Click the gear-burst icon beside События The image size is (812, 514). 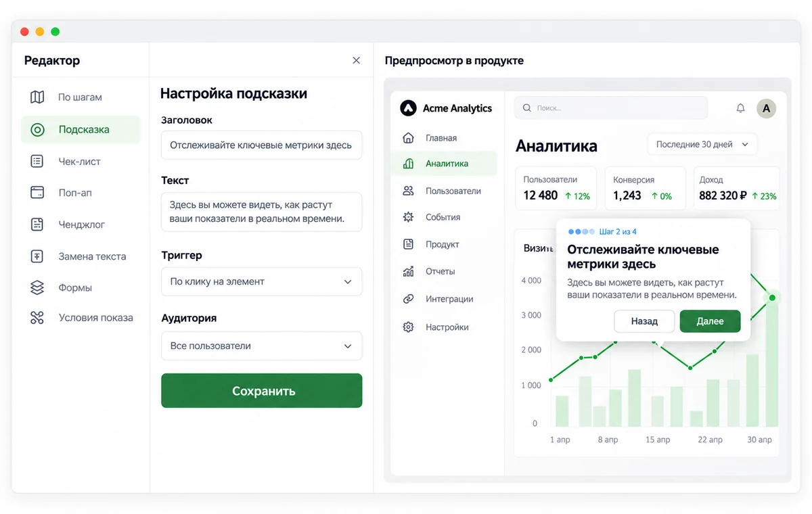[x=408, y=217]
